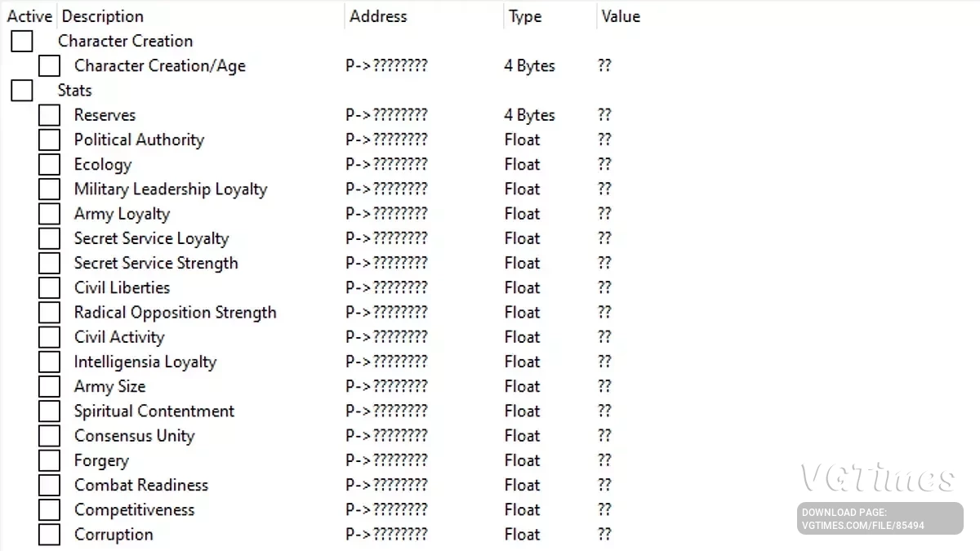Tick the Army Loyalty checkbox
The width and height of the screenshot is (980, 551).
pyautogui.click(x=49, y=214)
